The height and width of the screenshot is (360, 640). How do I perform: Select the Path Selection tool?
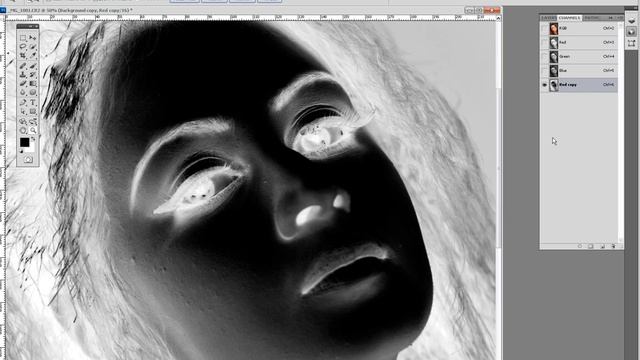[23, 111]
